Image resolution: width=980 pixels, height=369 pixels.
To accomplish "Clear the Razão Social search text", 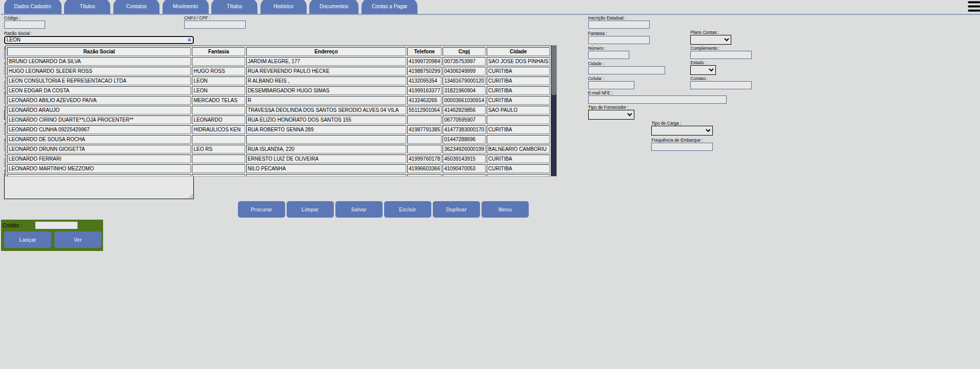I will tap(189, 40).
